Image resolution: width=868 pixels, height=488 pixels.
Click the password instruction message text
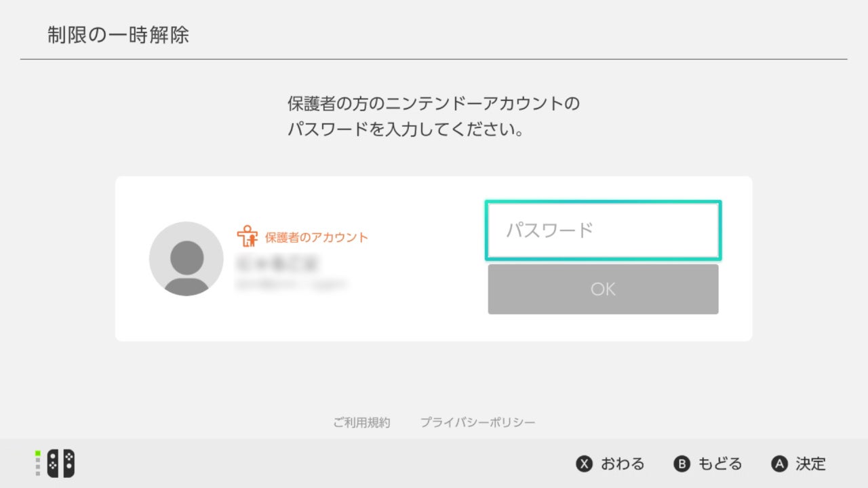434,117
